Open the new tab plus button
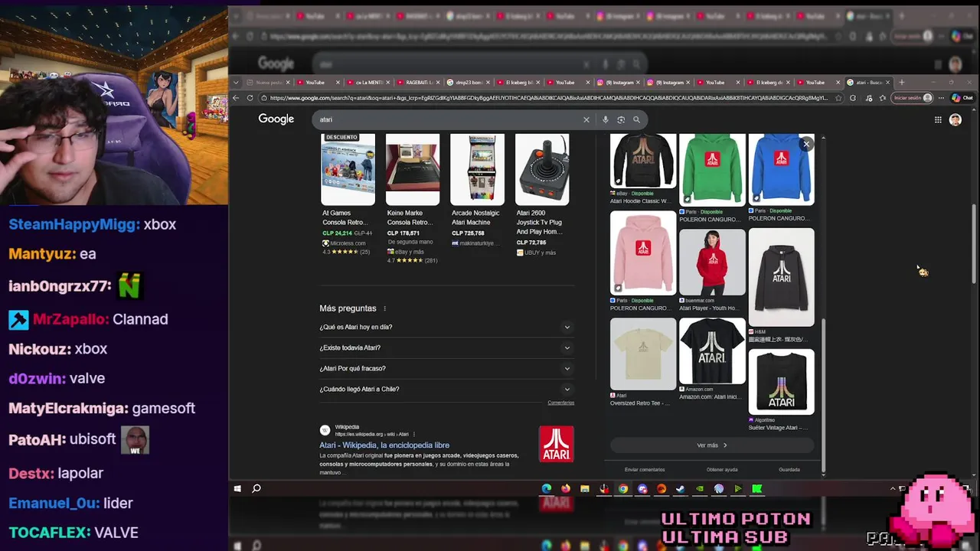Viewport: 980px width, 551px height. pyautogui.click(x=901, y=82)
